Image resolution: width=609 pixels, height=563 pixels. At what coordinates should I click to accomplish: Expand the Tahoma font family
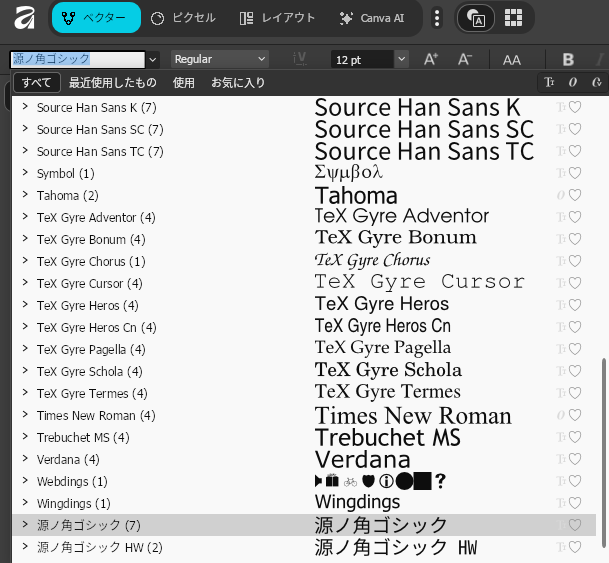pyautogui.click(x=25, y=195)
